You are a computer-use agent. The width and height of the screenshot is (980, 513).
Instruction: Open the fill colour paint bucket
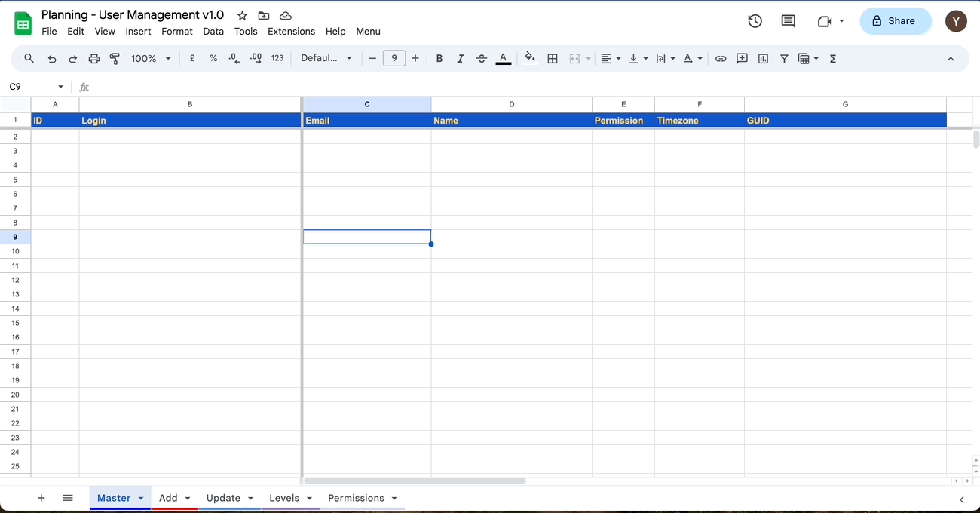[x=530, y=59]
